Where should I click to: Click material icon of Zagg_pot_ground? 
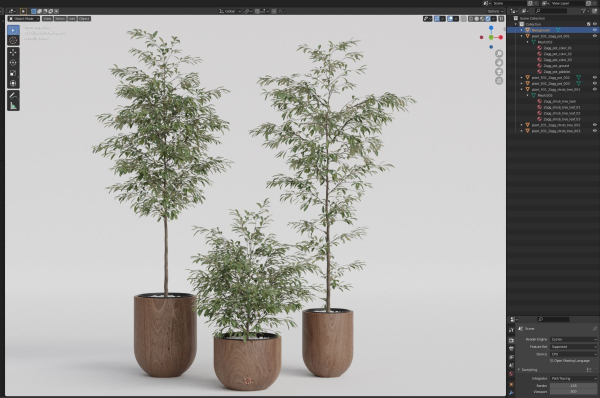point(540,66)
